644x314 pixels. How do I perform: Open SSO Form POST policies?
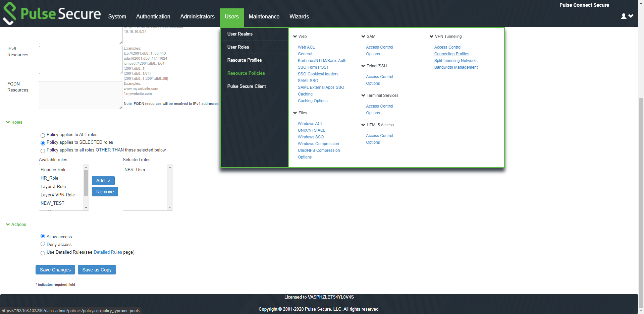pos(313,67)
